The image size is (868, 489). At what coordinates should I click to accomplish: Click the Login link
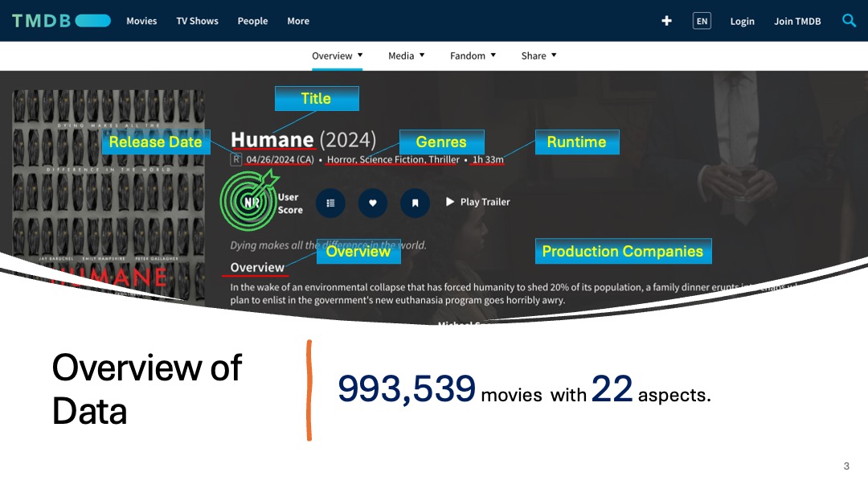coord(742,21)
